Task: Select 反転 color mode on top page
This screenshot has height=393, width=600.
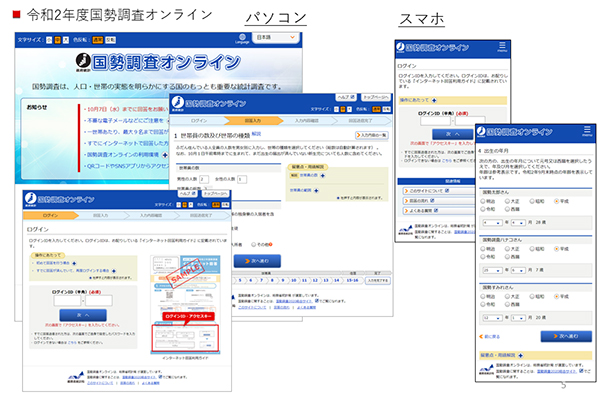Action: click(x=111, y=40)
